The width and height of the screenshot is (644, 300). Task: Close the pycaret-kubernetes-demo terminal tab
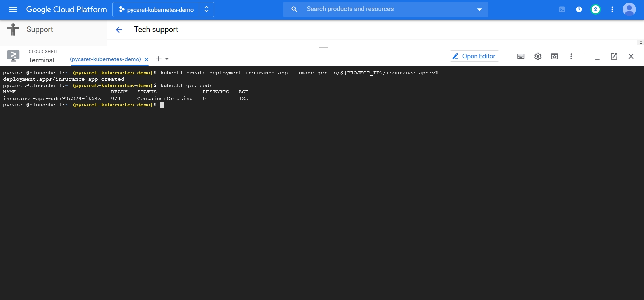[146, 59]
